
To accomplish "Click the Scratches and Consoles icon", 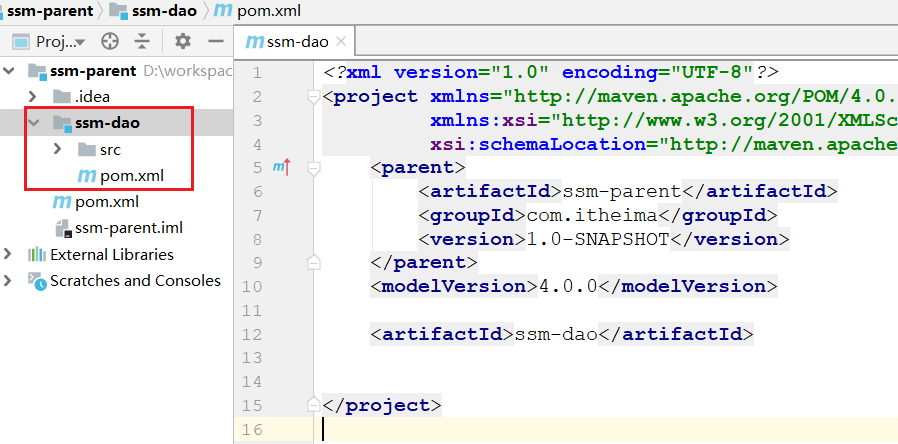I will click(37, 281).
